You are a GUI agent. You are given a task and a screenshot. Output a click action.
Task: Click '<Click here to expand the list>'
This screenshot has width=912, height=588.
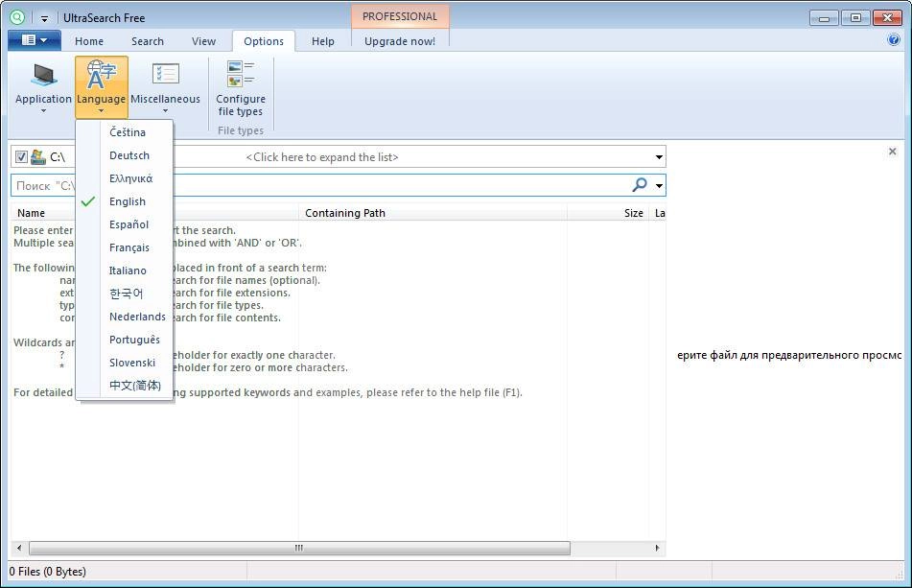(x=321, y=157)
